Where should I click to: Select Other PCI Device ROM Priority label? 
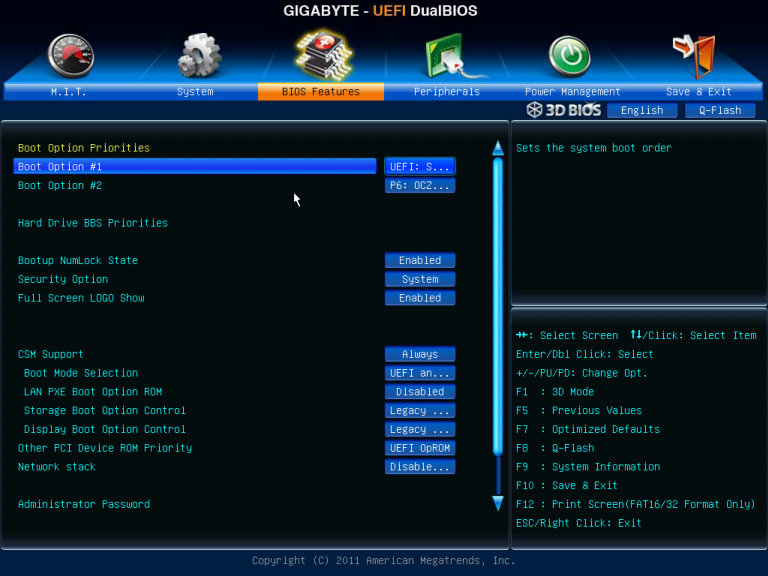pyautogui.click(x=105, y=448)
